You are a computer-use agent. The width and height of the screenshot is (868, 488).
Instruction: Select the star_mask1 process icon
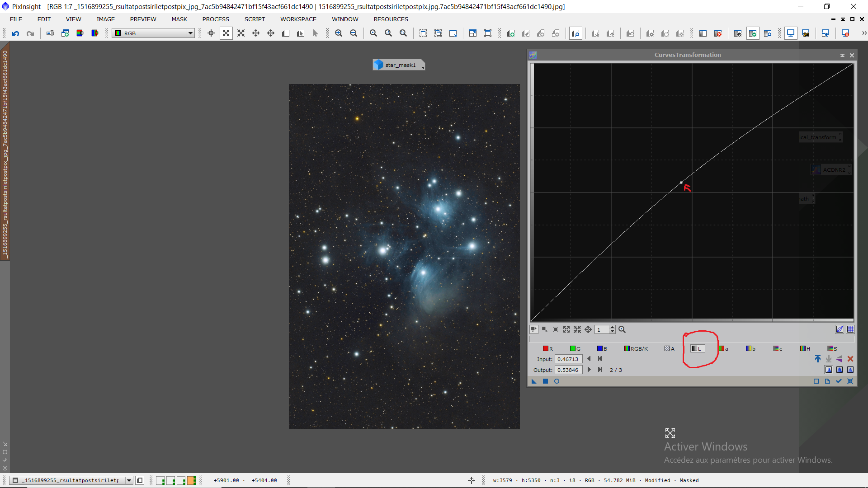tap(399, 65)
